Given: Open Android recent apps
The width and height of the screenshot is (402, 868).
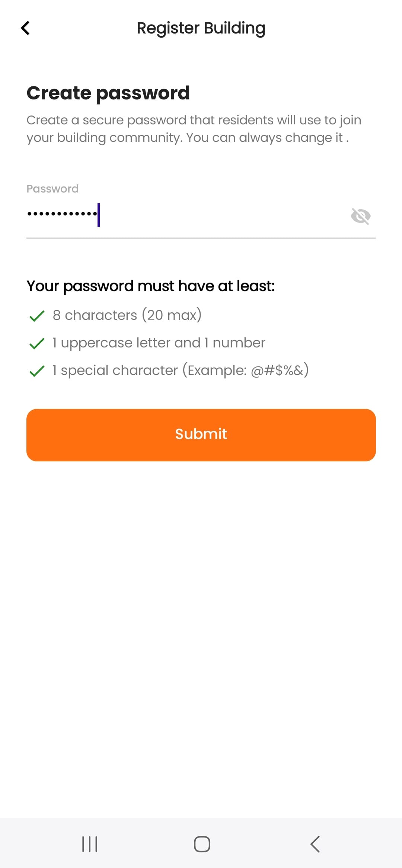Looking at the screenshot, I should pyautogui.click(x=90, y=844).
